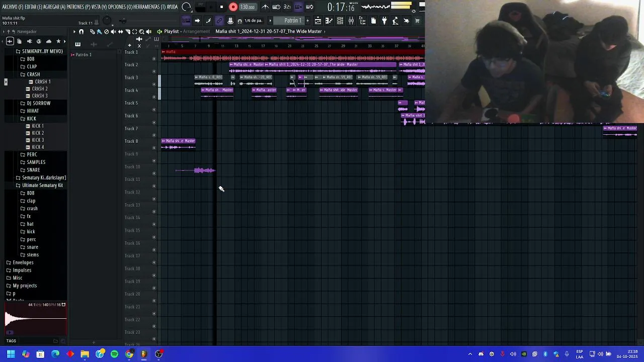Screen dimensions: 644x362
Task: Expand the CRASH folder in browser
Action: coord(33,74)
